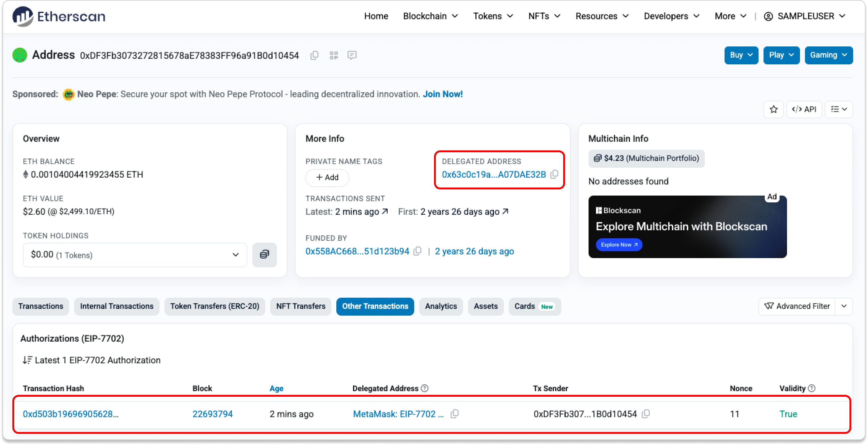This screenshot has width=868, height=445.
Task: Open the SAMPLEUSER account menu
Action: coord(805,16)
